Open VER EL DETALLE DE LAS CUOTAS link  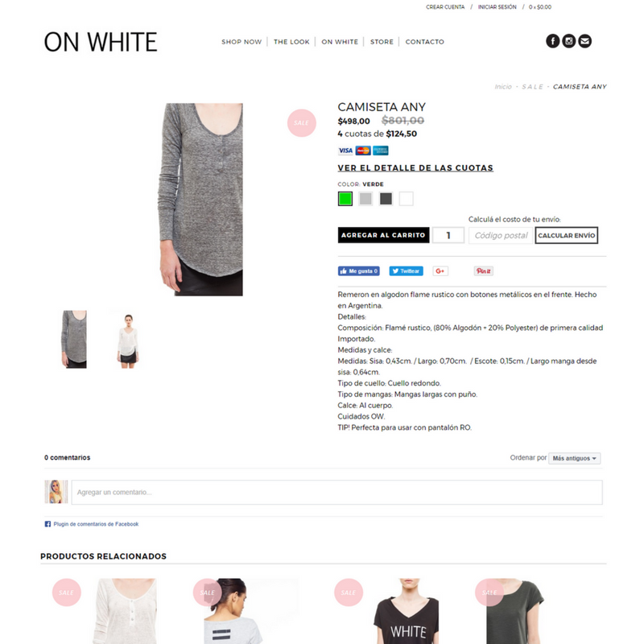[415, 168]
